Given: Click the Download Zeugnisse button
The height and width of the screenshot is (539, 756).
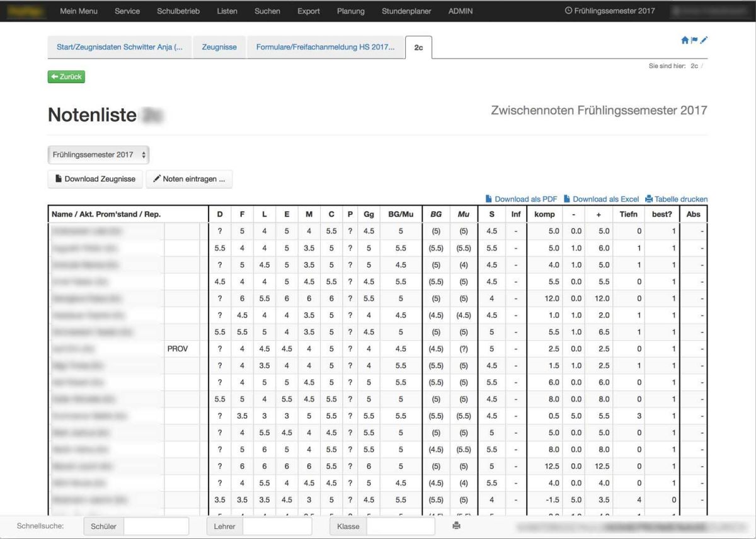Looking at the screenshot, I should pyautogui.click(x=95, y=179).
